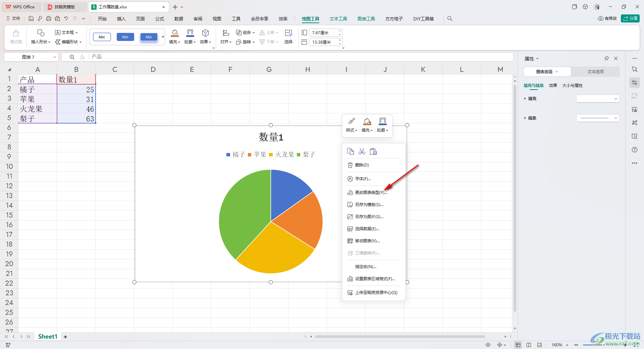The image size is (644, 349).
Task: Expand the Fill (填充) section triangle
Action: click(x=525, y=99)
